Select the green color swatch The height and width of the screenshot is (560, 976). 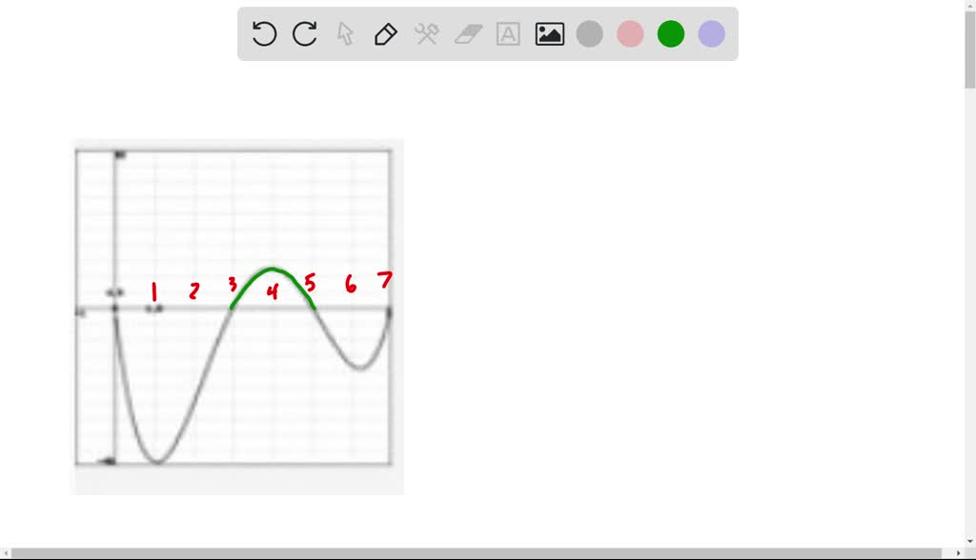pos(670,33)
